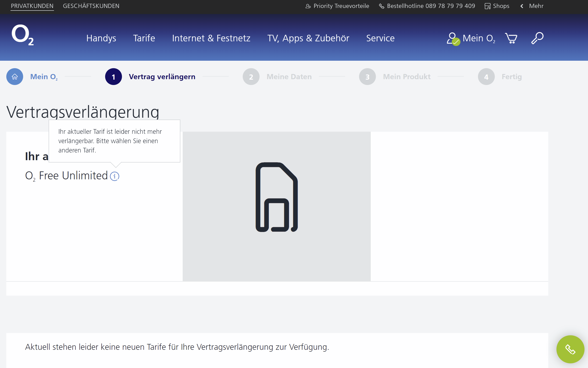Click Mein O2 breadcrumb step label

pyautogui.click(x=44, y=77)
